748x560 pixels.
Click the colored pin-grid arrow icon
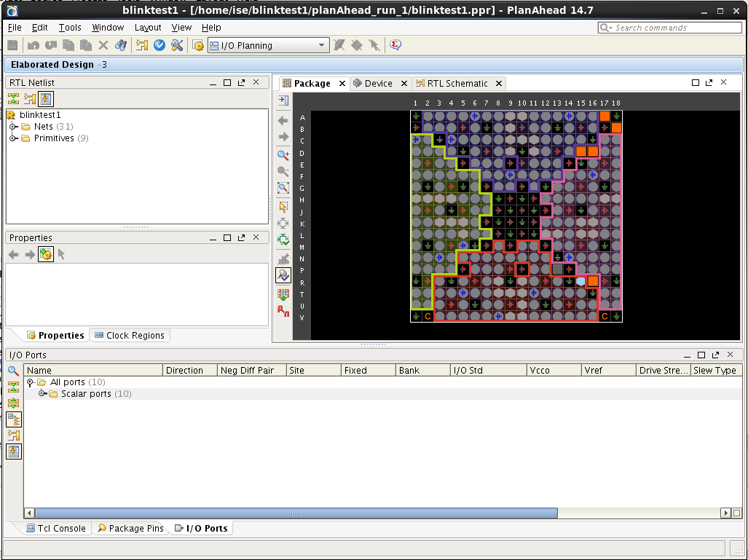pos(283,295)
